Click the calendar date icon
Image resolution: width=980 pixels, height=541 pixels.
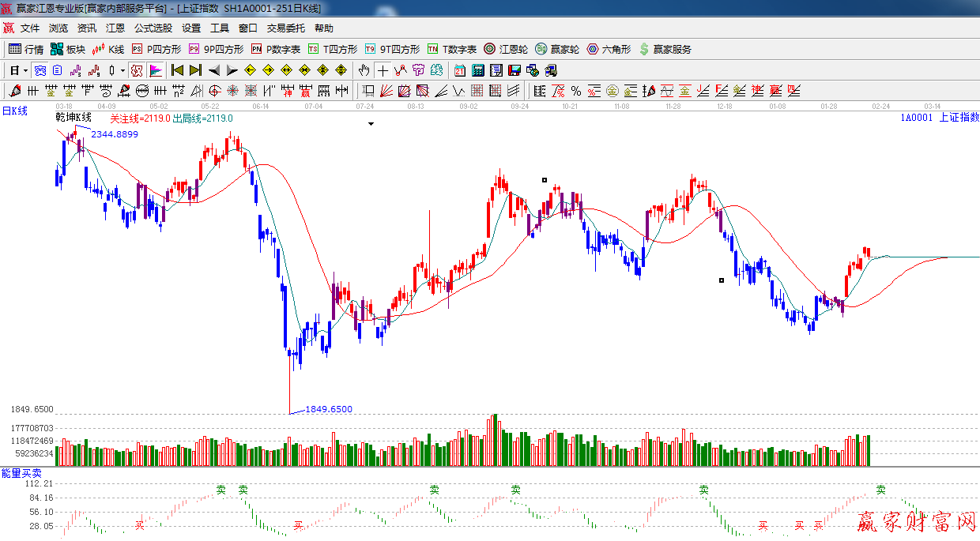tap(458, 70)
